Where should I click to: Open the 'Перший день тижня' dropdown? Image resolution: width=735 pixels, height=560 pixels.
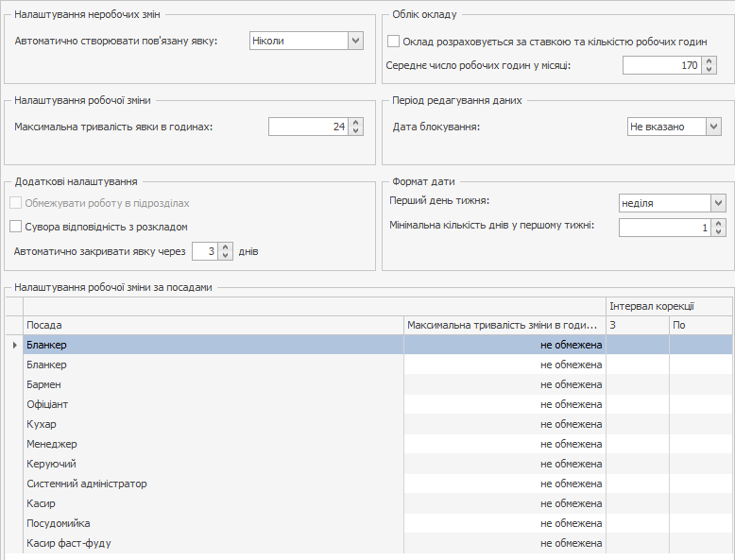click(x=718, y=203)
